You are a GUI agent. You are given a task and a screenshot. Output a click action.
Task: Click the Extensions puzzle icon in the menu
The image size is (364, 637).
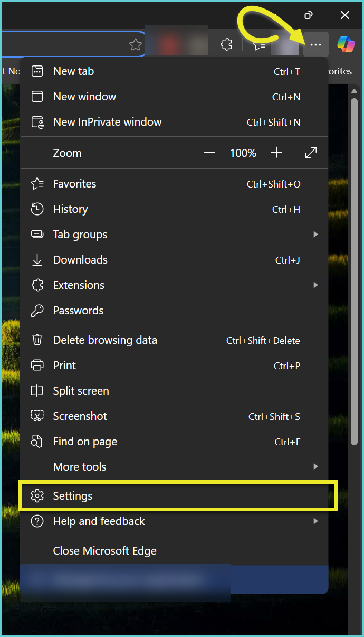37,285
